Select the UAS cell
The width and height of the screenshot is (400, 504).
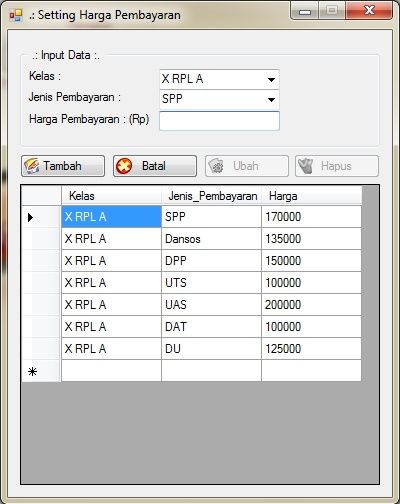(211, 305)
